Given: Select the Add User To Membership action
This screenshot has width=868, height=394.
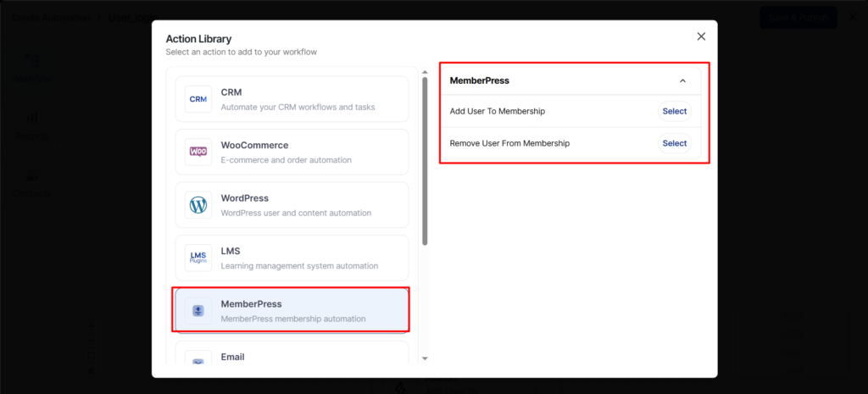Looking at the screenshot, I should 675,111.
